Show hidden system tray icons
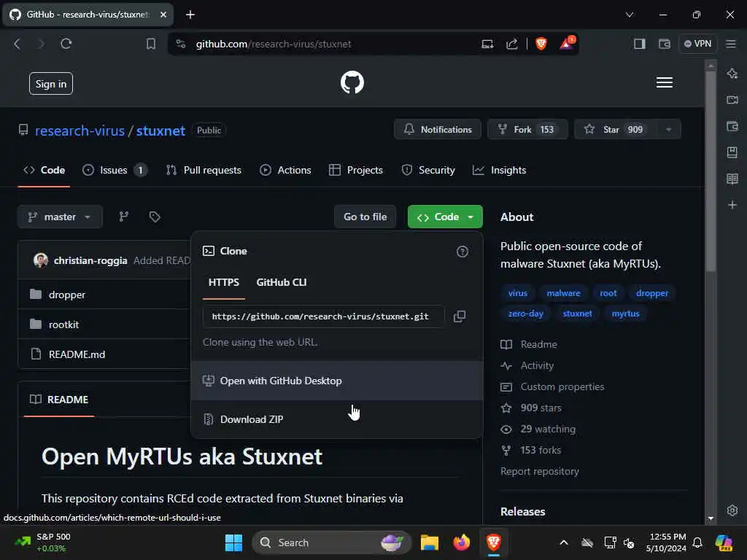Viewport: 747px width, 560px height. 564,542
